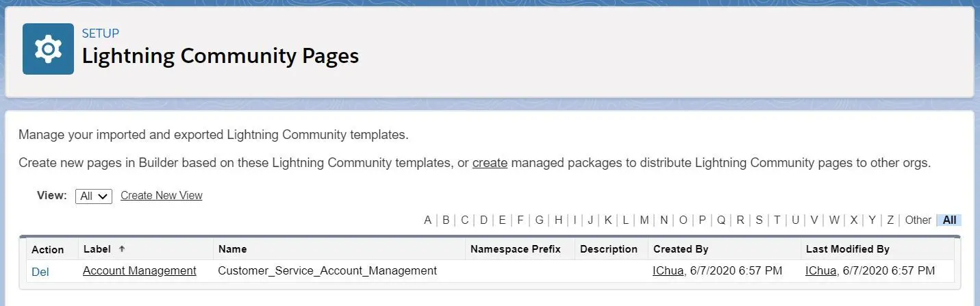Filter list by letter A
Viewport: 980px width, 306px height.
coord(428,220)
